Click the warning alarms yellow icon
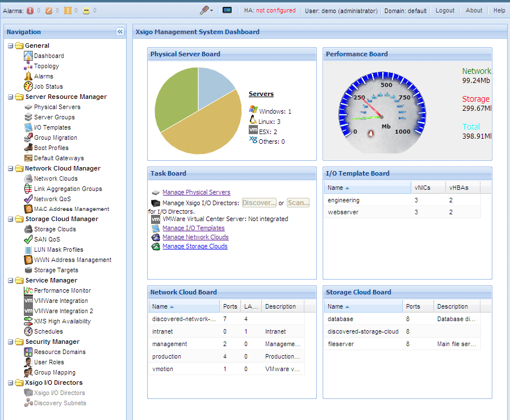 (x=86, y=11)
